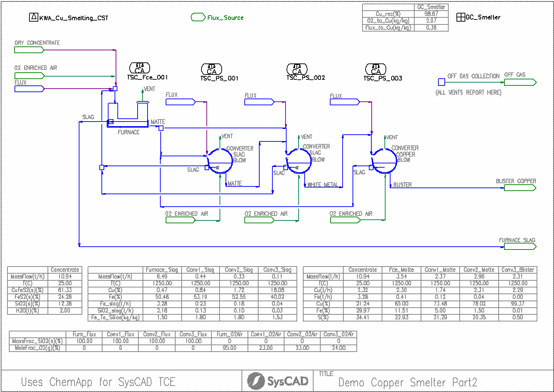The height and width of the screenshot is (392, 554).
Task: Click the CuFeS2(s)(%) value 61.33
Action: 65,290
